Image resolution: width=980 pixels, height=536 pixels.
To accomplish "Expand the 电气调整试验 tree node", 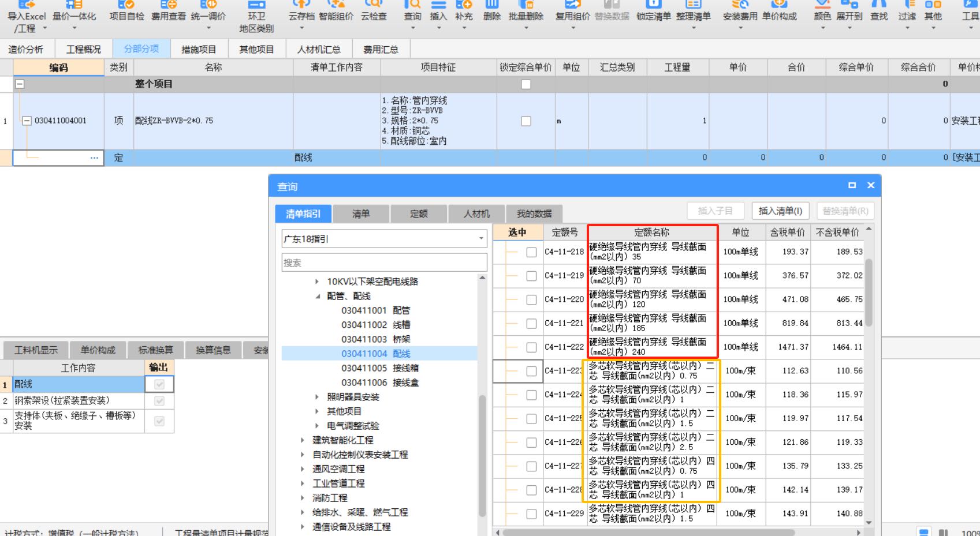I will click(x=316, y=426).
